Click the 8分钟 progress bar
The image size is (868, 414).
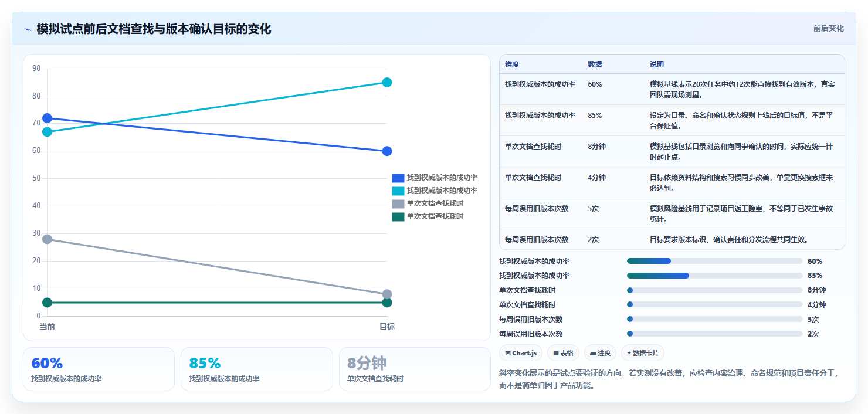point(715,290)
